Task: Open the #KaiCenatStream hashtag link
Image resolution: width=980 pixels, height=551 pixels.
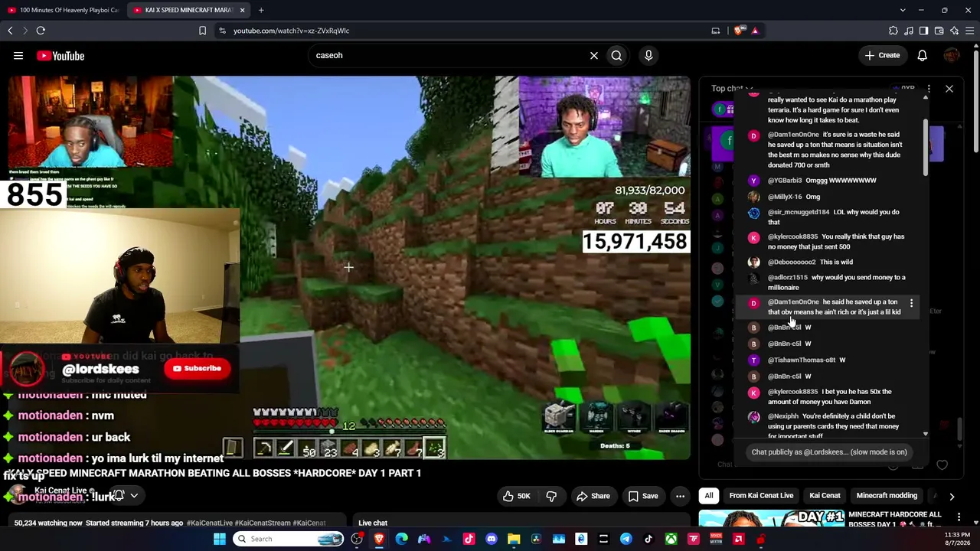Action: point(264,523)
